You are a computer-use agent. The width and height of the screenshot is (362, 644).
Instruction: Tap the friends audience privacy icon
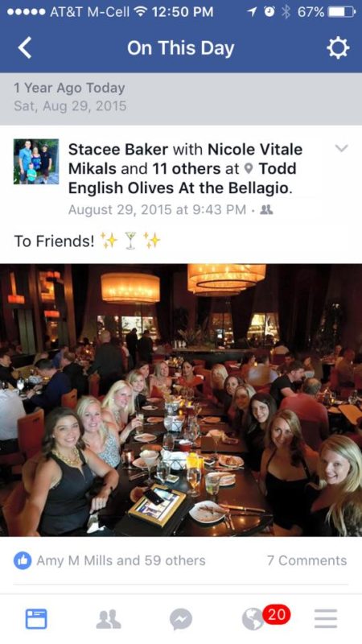(267, 210)
